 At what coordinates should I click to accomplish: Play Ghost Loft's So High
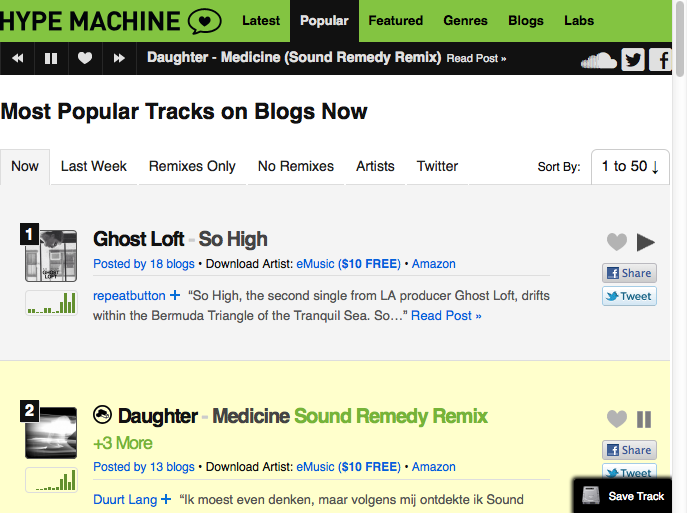tap(645, 242)
